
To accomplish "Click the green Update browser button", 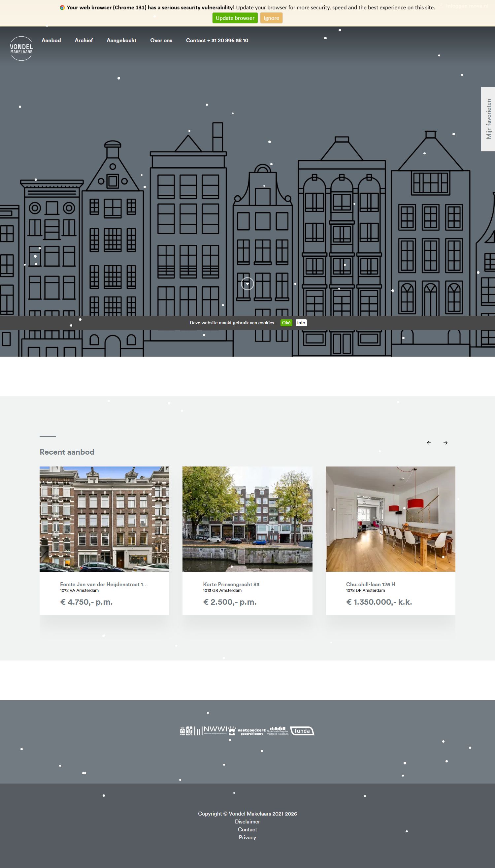I will click(235, 18).
